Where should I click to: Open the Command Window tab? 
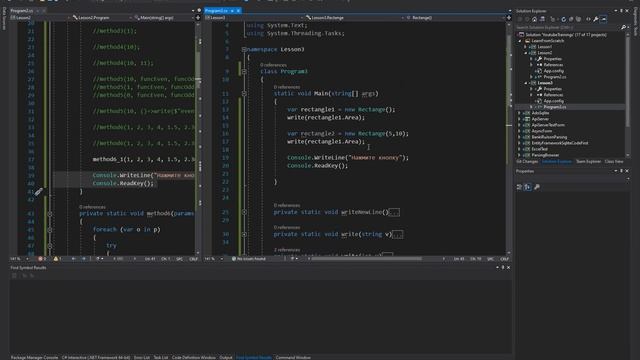293,358
